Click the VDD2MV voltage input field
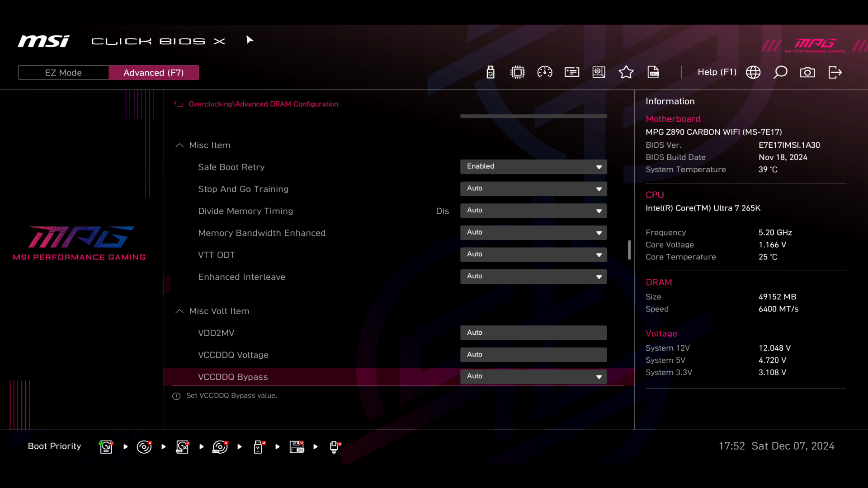The image size is (868, 488). pyautogui.click(x=533, y=333)
